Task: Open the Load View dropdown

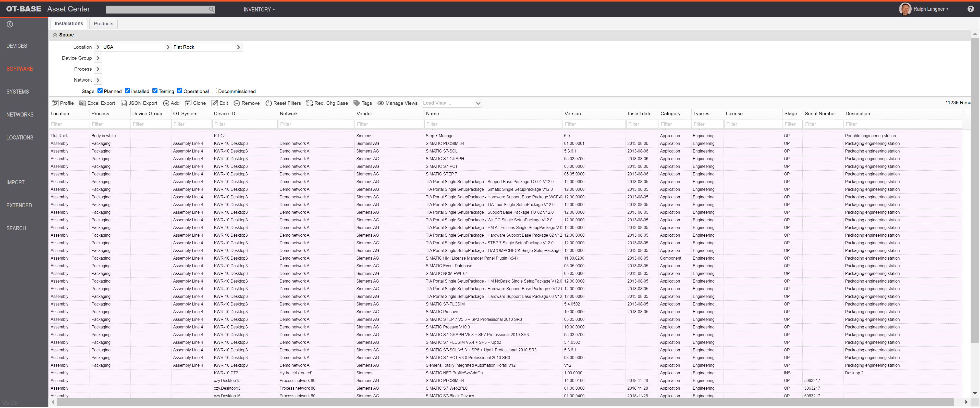Action: (451, 103)
